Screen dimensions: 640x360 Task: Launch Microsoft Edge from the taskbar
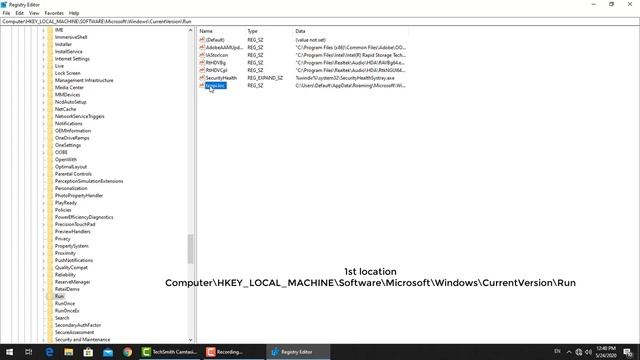[49, 352]
